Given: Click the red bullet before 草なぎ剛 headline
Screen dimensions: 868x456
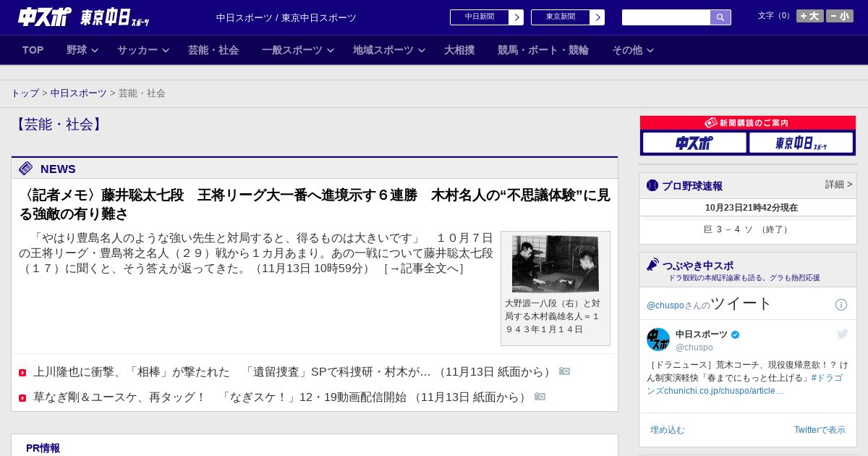Looking at the screenshot, I should pos(22,398).
